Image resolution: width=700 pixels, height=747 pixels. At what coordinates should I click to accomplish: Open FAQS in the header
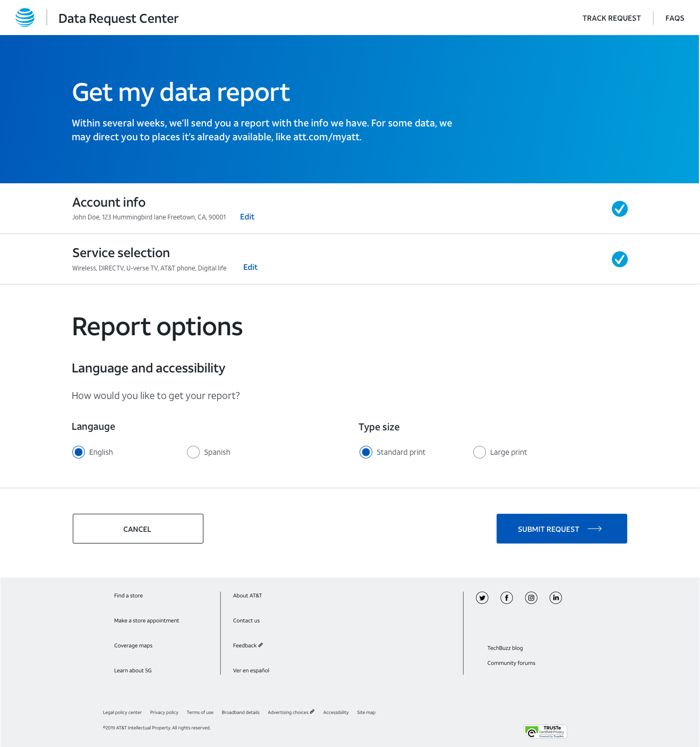click(x=675, y=18)
